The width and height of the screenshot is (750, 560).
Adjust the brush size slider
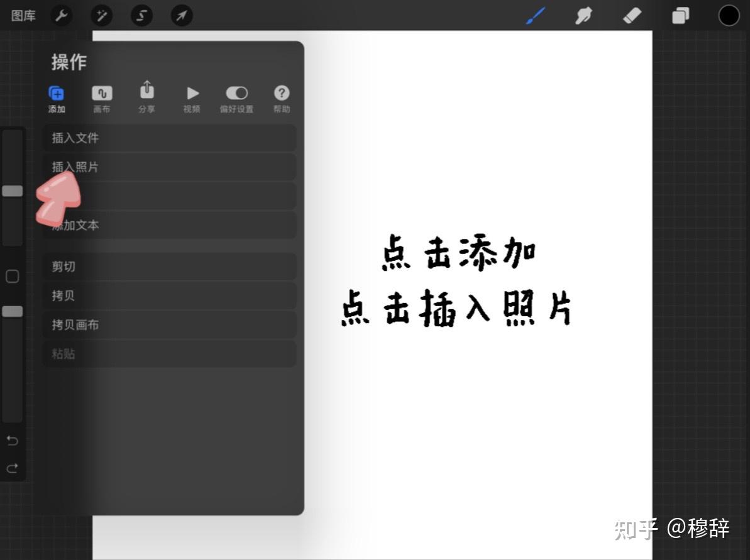[x=13, y=190]
